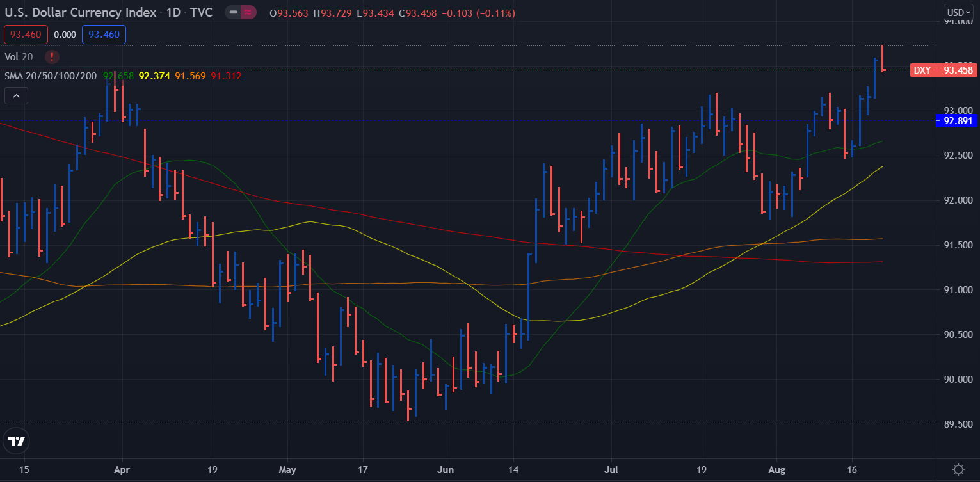Screen dimensions: 980x482
Task: Click the blue buy price button 93.460
Action: click(x=104, y=35)
